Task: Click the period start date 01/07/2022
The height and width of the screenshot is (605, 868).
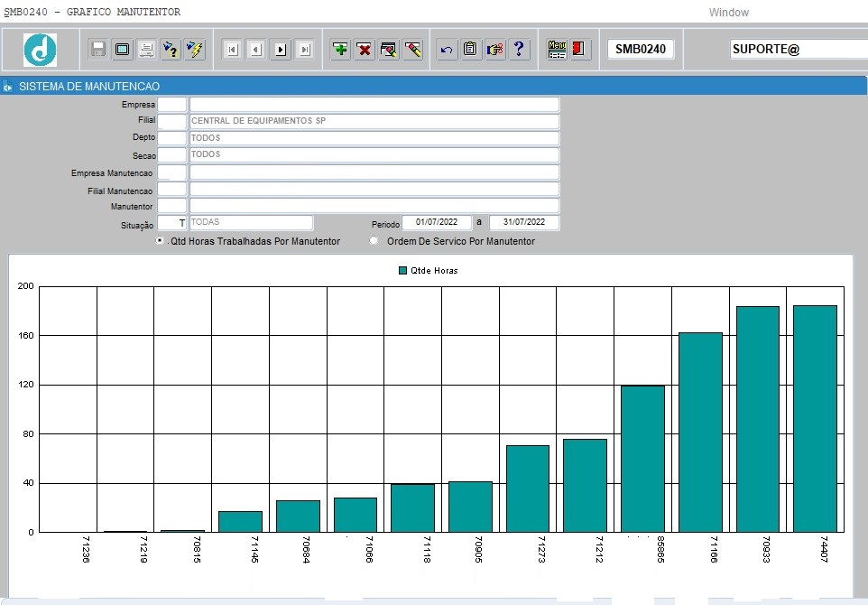Action: coord(437,222)
